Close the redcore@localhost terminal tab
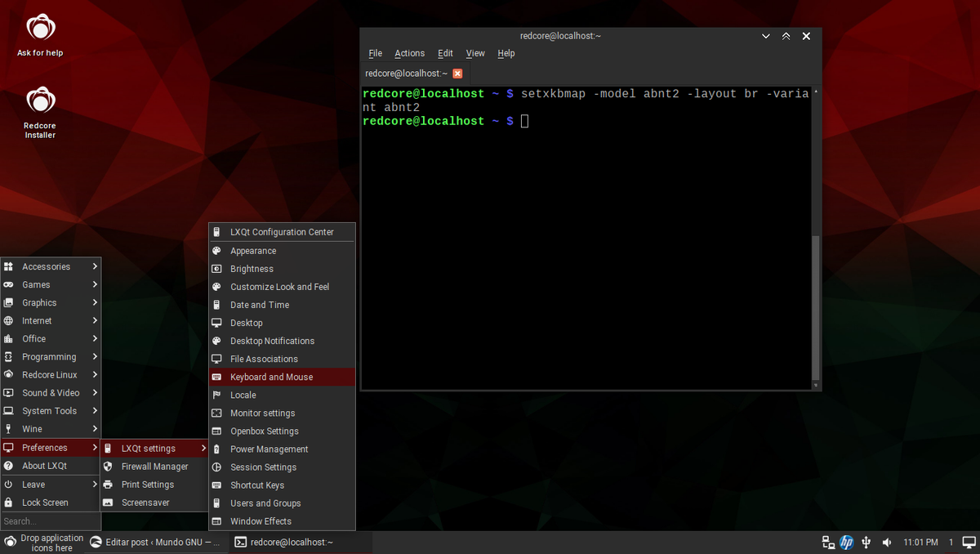This screenshot has width=980, height=554. click(457, 74)
